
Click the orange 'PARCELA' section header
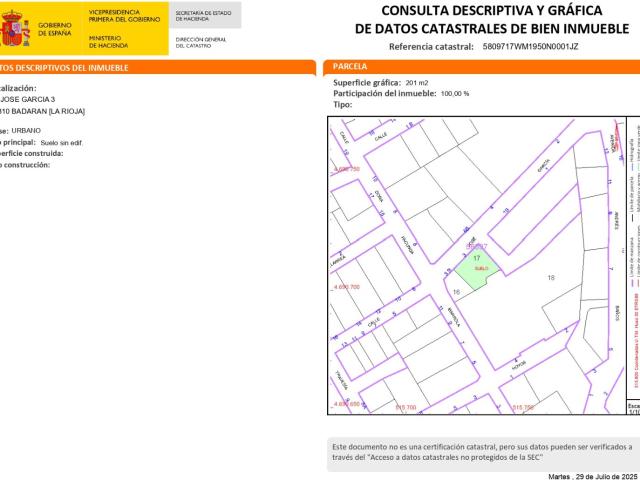[481, 67]
